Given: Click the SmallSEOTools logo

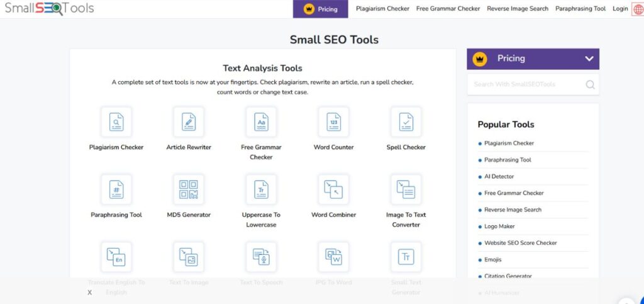Looking at the screenshot, I should (x=49, y=8).
